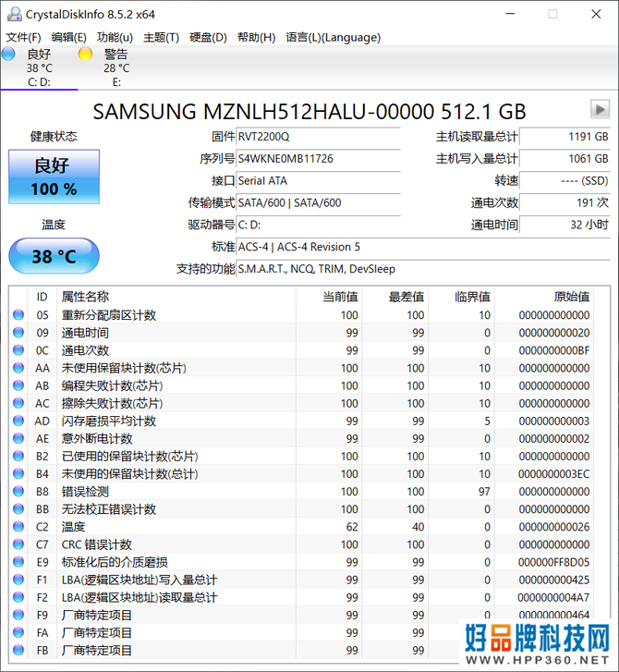Open the 语言(L)(Language) menu
Image resolution: width=619 pixels, height=672 pixels.
333,38
